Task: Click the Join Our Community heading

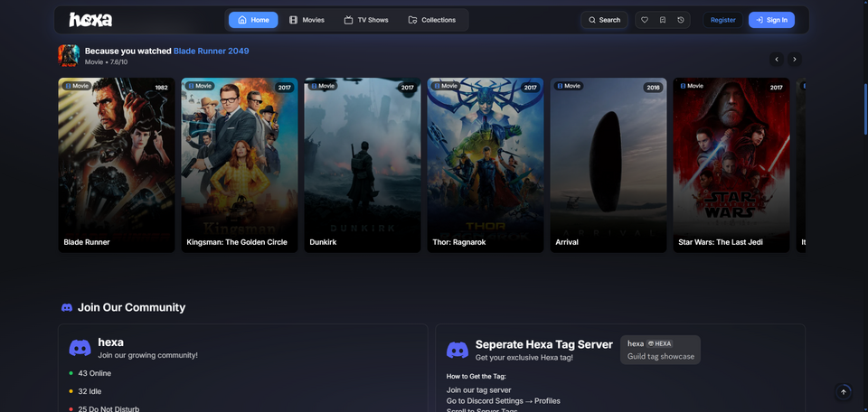Action: point(131,307)
